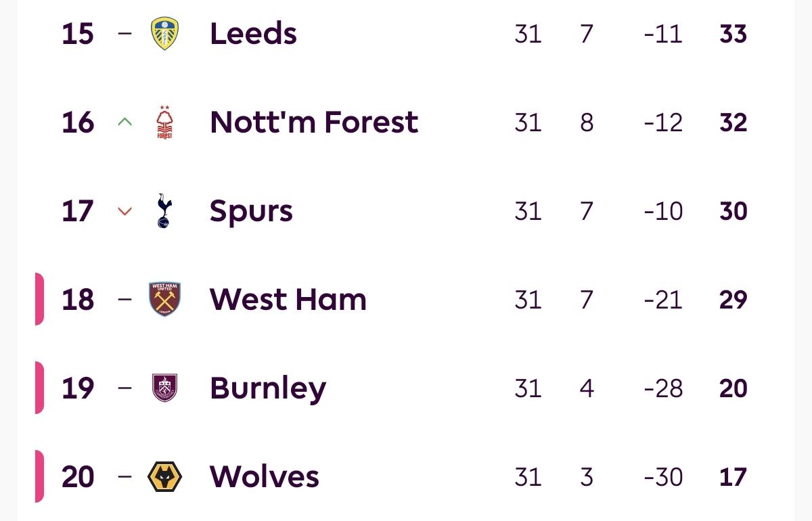Screen dimensions: 812x521
Task: Click the Spurs cockerel crest
Action: [164, 211]
